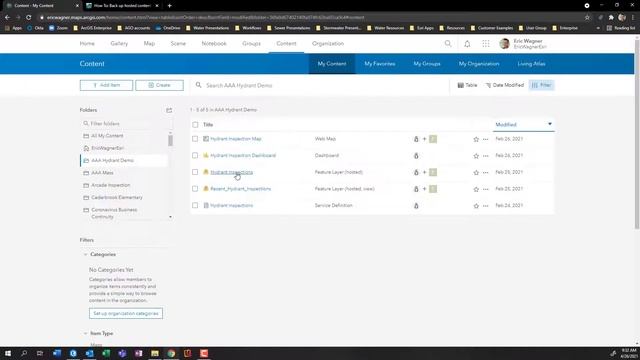Collapse the Categories filter section
The image size is (640, 360).
85,254
